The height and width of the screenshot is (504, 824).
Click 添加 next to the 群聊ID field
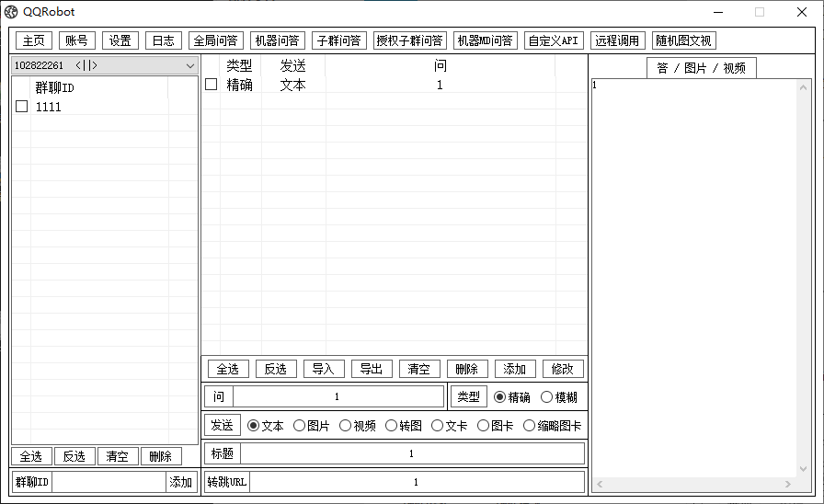(180, 482)
